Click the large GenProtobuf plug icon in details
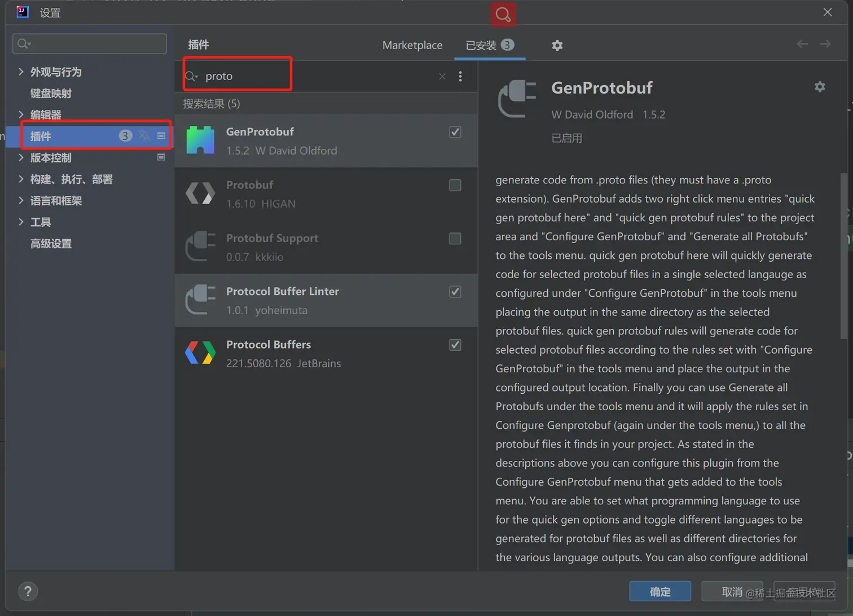The image size is (853, 616). (x=517, y=98)
